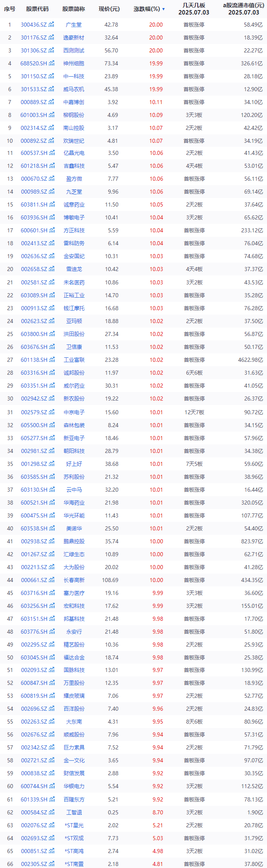Screen dimensions: 267x868
Task: Select the 12天7板 cell for 中京电子
Action: tap(194, 412)
